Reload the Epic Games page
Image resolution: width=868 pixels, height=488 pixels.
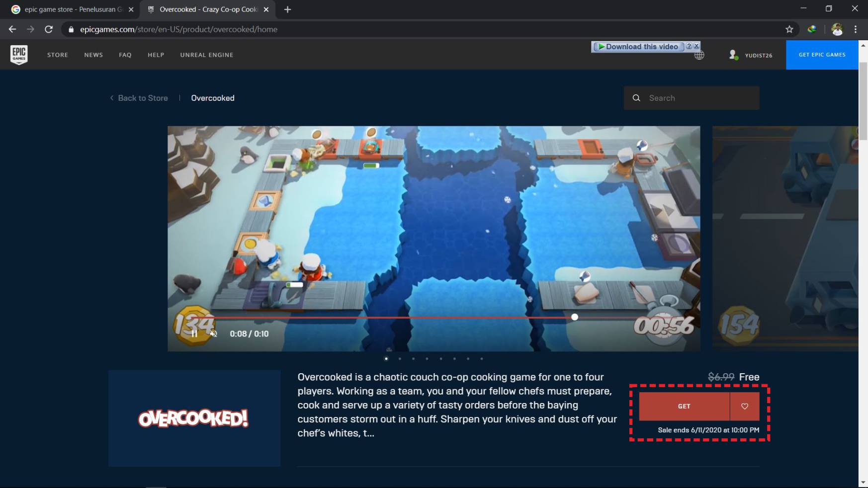point(49,29)
